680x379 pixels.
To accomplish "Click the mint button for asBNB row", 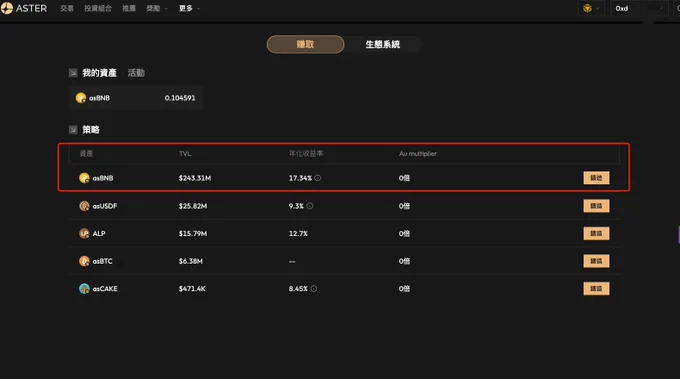I will pos(596,178).
